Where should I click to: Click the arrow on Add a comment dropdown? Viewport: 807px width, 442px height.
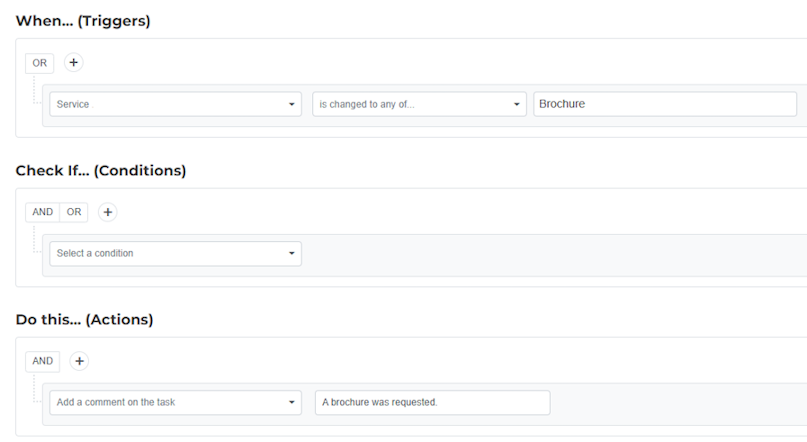pos(291,402)
